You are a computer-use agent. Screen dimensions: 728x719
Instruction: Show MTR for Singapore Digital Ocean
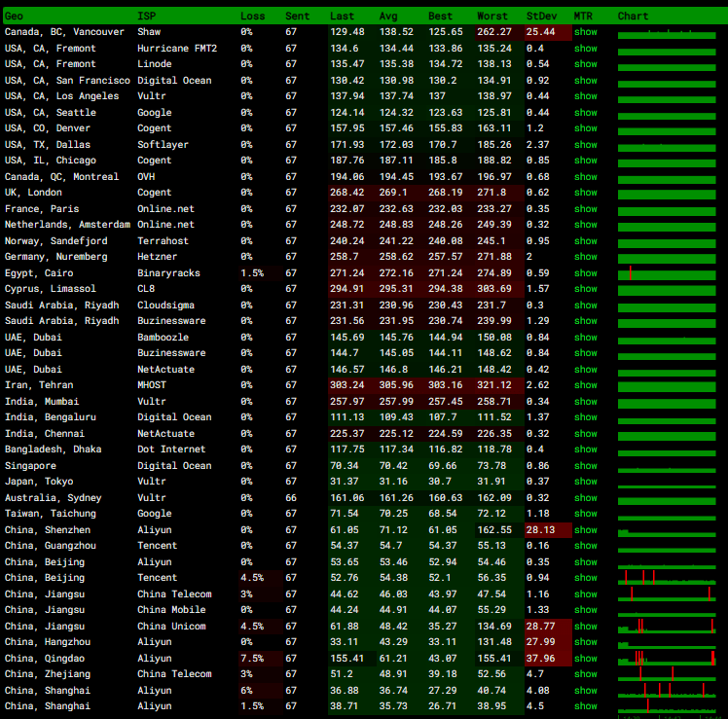coord(586,466)
